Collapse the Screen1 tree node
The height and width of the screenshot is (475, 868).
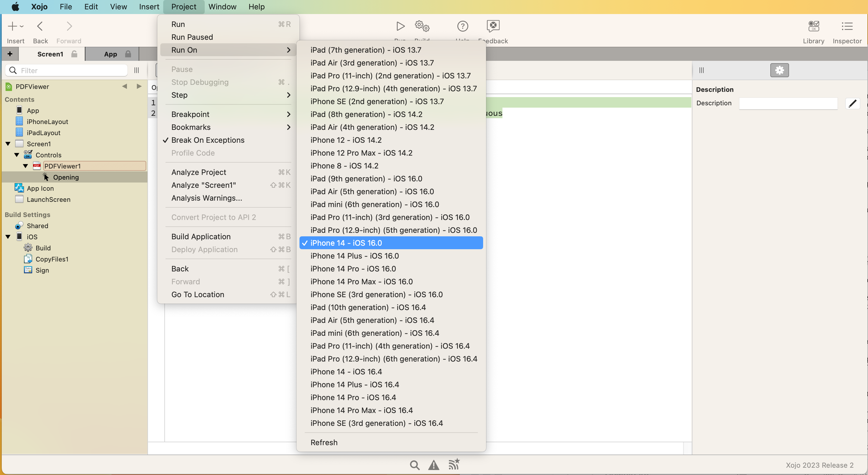coord(8,144)
